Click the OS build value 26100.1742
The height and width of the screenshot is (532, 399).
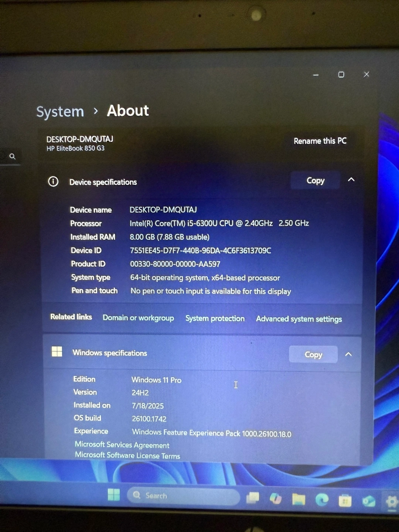(x=149, y=419)
